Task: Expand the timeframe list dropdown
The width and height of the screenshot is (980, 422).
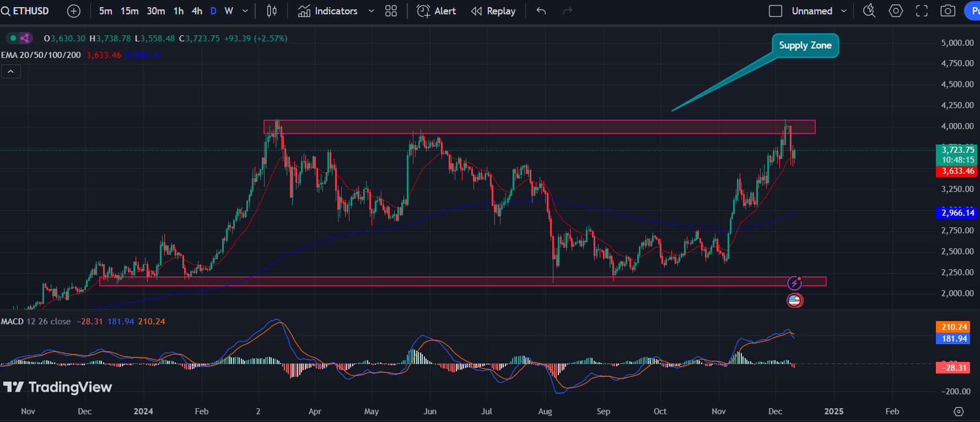Action: (x=245, y=11)
